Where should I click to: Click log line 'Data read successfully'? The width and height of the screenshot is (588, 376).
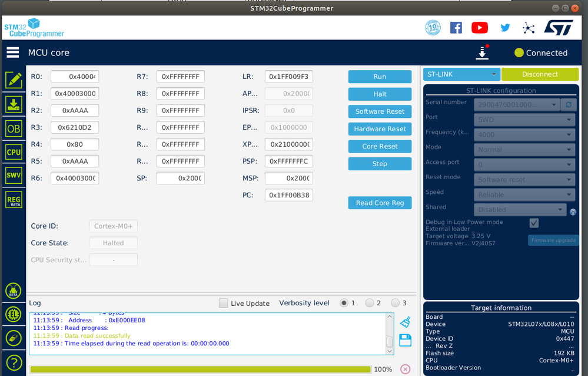[x=98, y=336]
